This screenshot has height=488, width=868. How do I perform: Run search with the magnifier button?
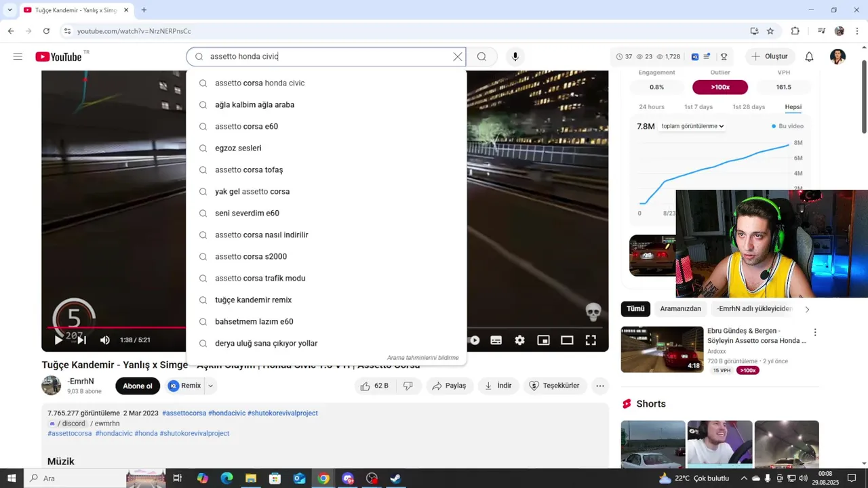pyautogui.click(x=481, y=57)
